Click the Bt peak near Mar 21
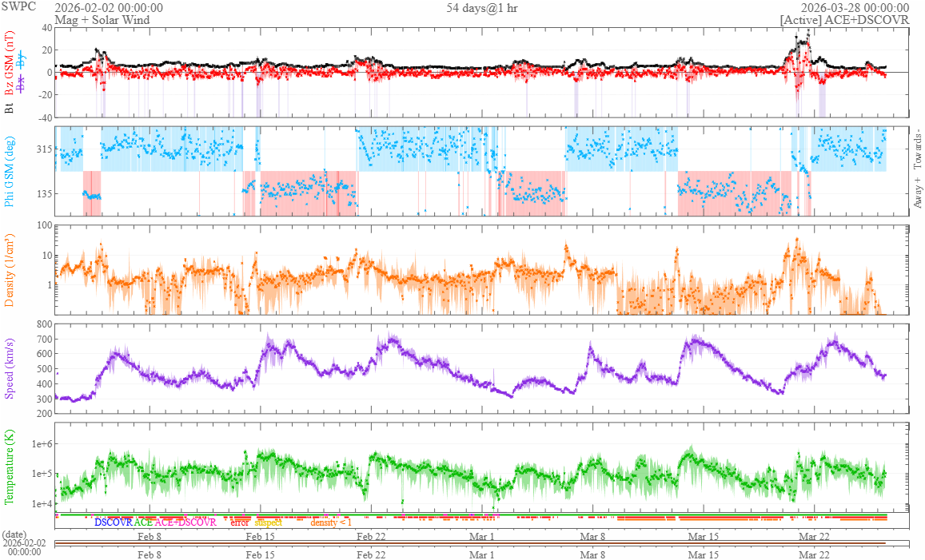925x560 pixels. pos(807,30)
